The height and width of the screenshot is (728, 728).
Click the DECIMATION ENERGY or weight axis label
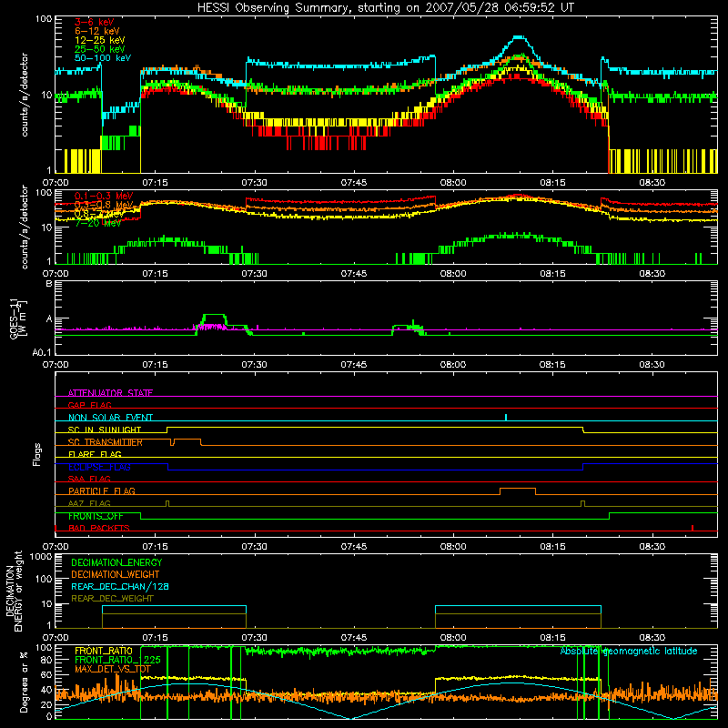(14, 591)
